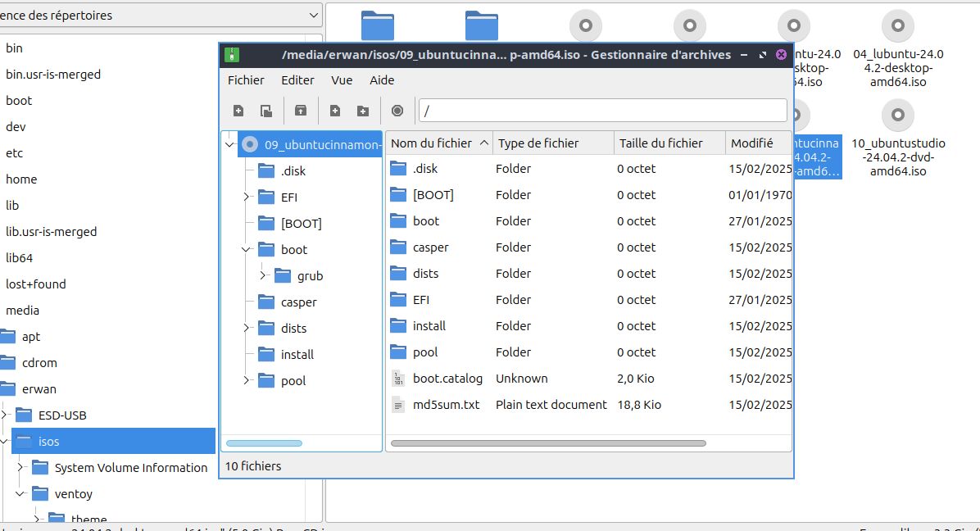Click the ventoy folder icon in the file manager sidebar
This screenshot has height=531, width=980.
[x=40, y=493]
